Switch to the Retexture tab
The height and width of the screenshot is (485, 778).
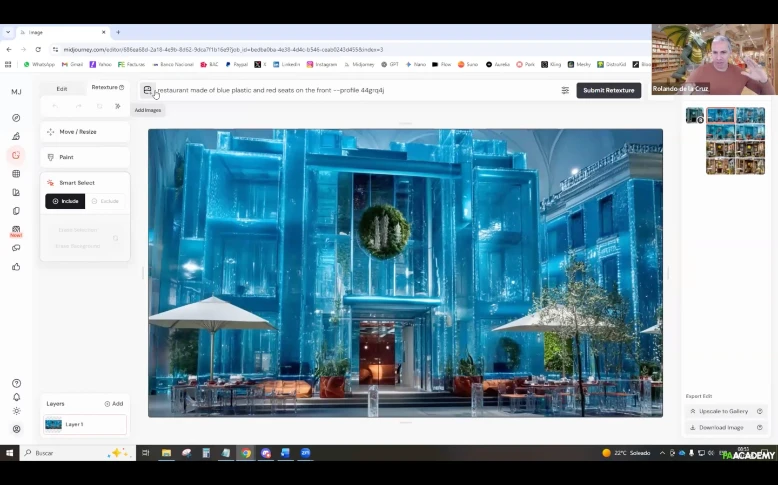106,88
